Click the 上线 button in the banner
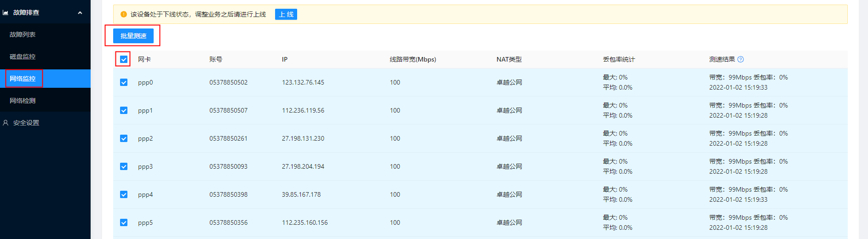The width and height of the screenshot is (868, 239). (x=286, y=14)
